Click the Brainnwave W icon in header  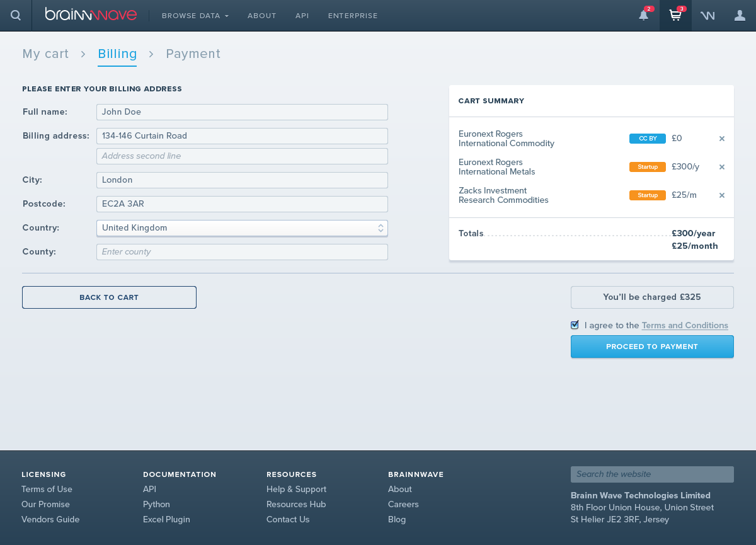[707, 16]
